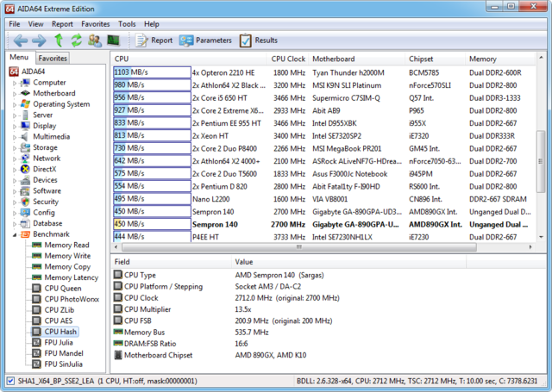
Task: Select the Memory Latency benchmark
Action: coord(72,277)
